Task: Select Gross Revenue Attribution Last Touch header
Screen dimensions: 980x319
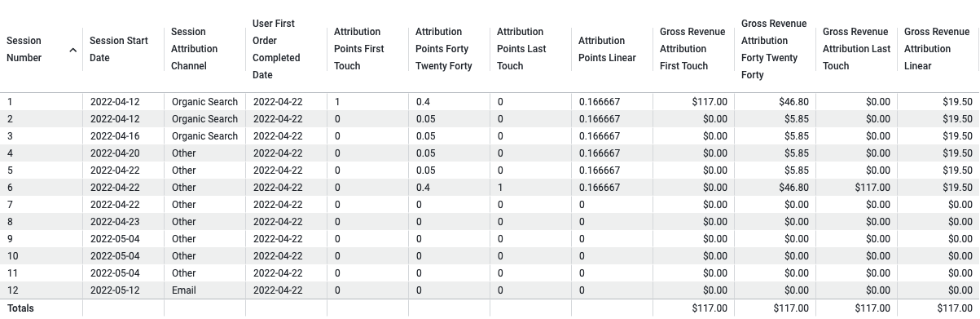Action: coord(857,49)
